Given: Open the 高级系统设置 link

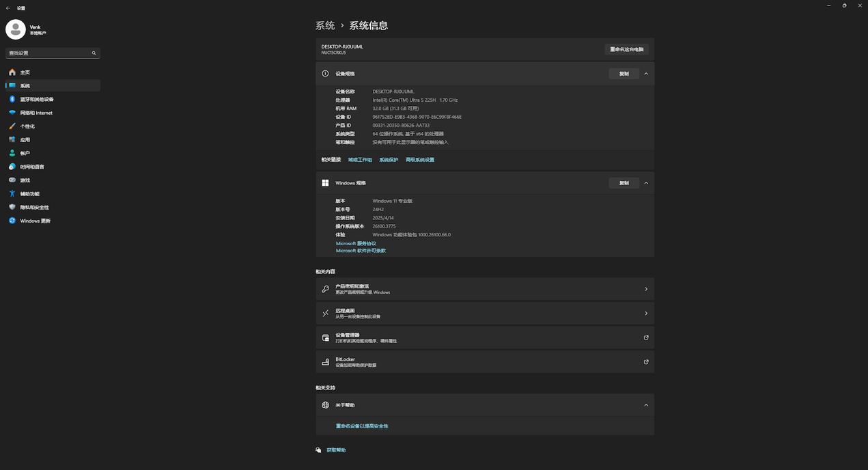Looking at the screenshot, I should [419, 160].
